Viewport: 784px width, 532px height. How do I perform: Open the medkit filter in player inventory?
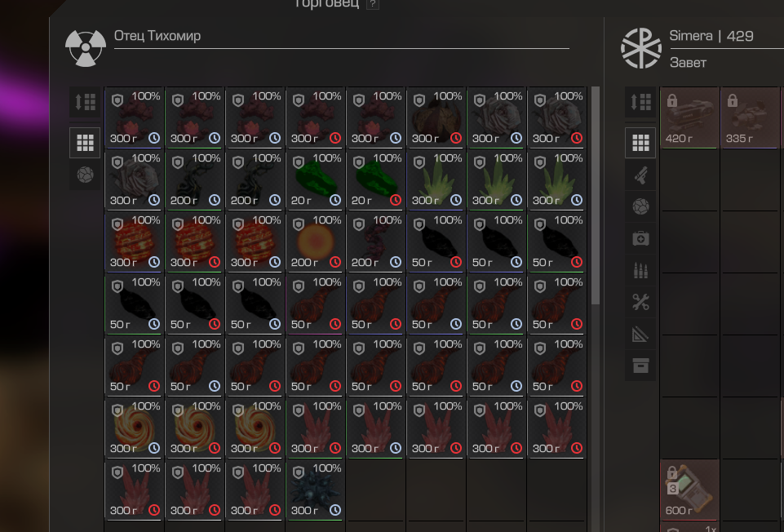click(x=640, y=238)
